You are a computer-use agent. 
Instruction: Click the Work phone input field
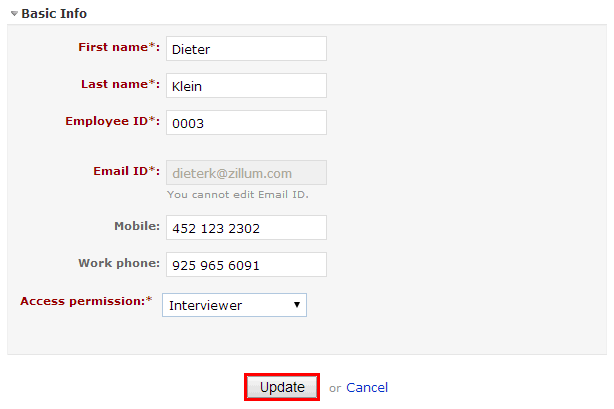[245, 265]
